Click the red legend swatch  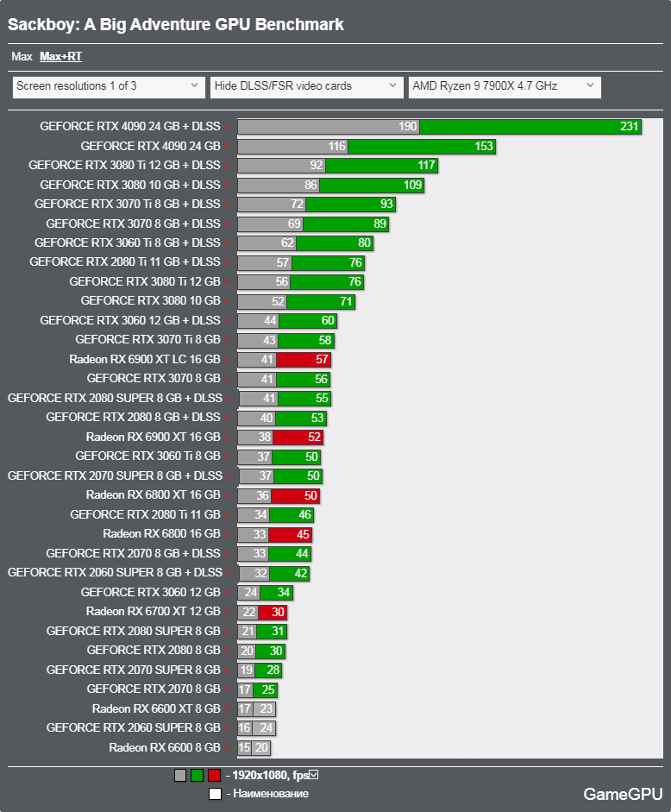tap(215, 775)
